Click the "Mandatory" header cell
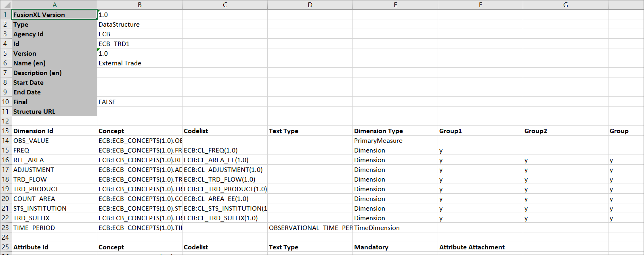644x255 pixels. [x=395, y=247]
